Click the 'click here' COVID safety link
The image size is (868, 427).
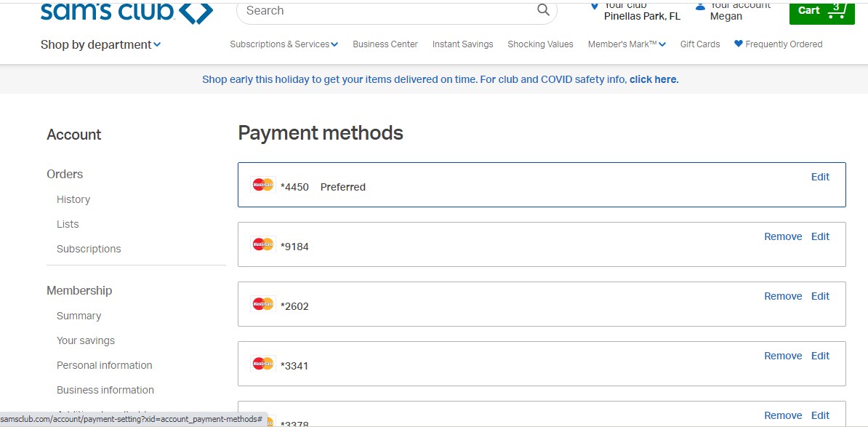click(x=653, y=79)
